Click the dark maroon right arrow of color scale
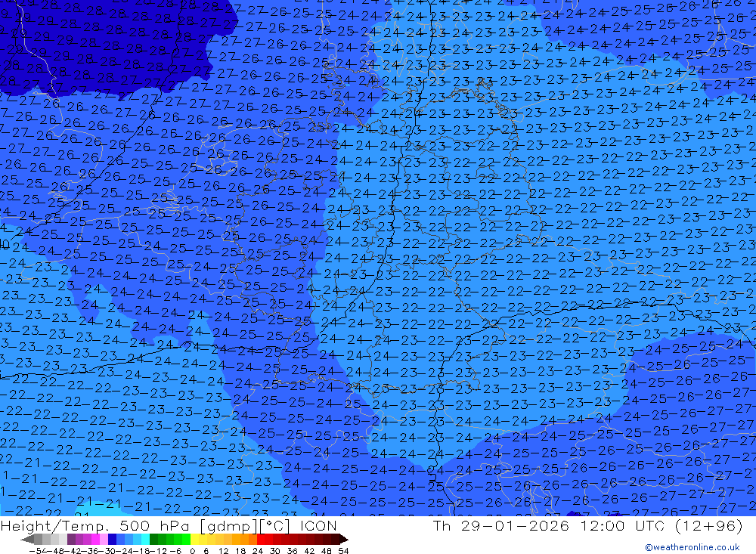This screenshot has height=554, width=756. coord(344,539)
